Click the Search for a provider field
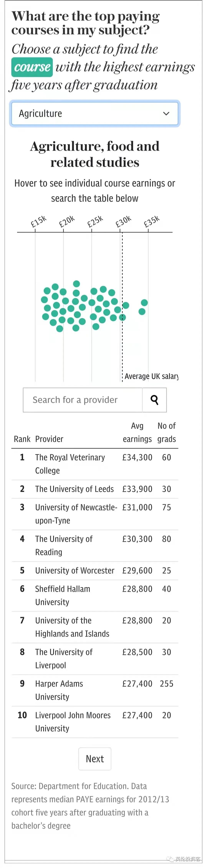The height and width of the screenshot is (868, 207). click(83, 400)
